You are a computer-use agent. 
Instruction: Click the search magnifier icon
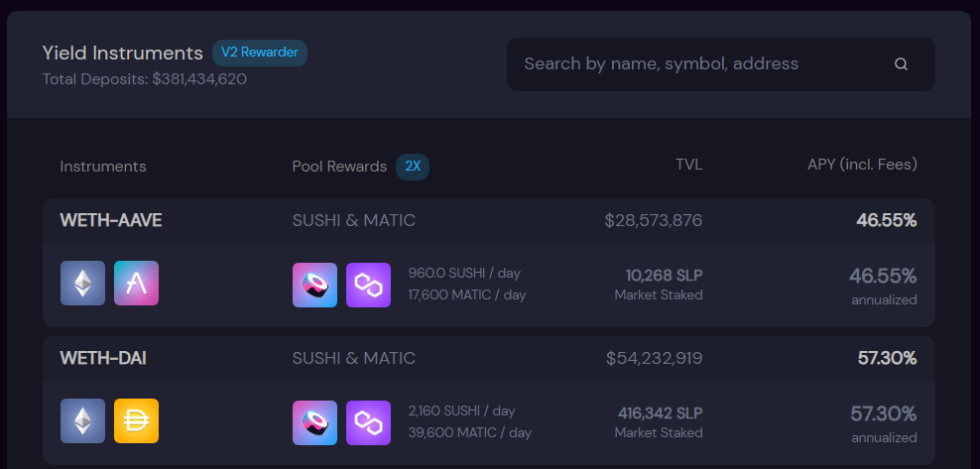[901, 64]
